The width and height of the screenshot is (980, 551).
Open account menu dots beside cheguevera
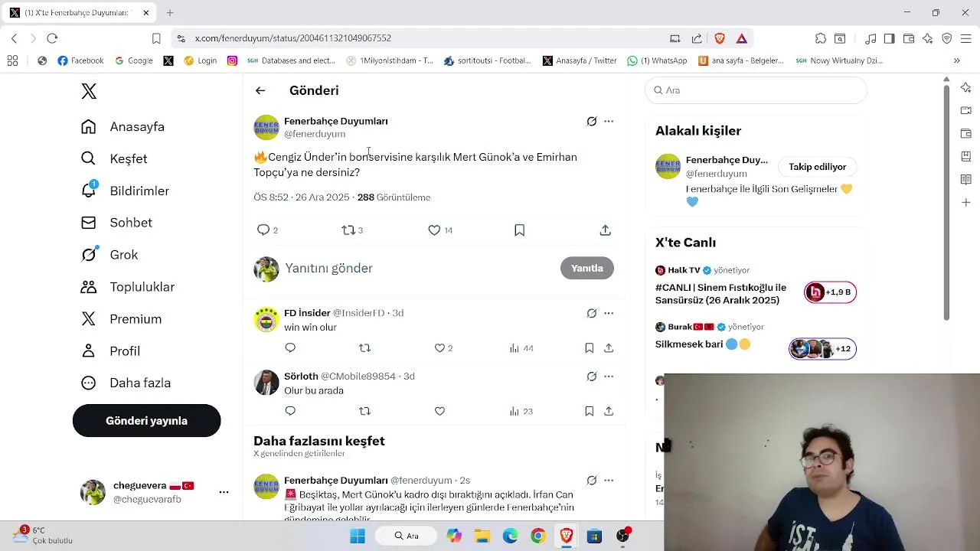[x=224, y=492]
